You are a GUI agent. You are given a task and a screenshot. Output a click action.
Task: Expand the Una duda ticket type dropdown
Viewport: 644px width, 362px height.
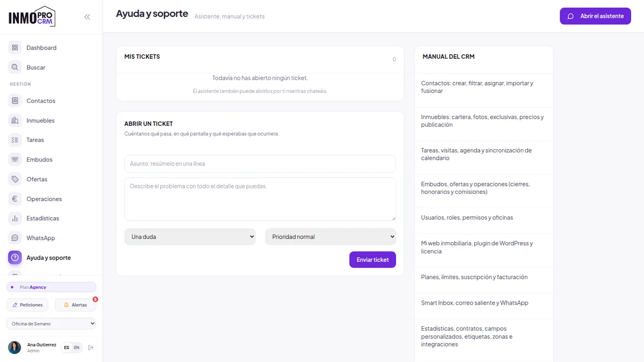pos(190,237)
